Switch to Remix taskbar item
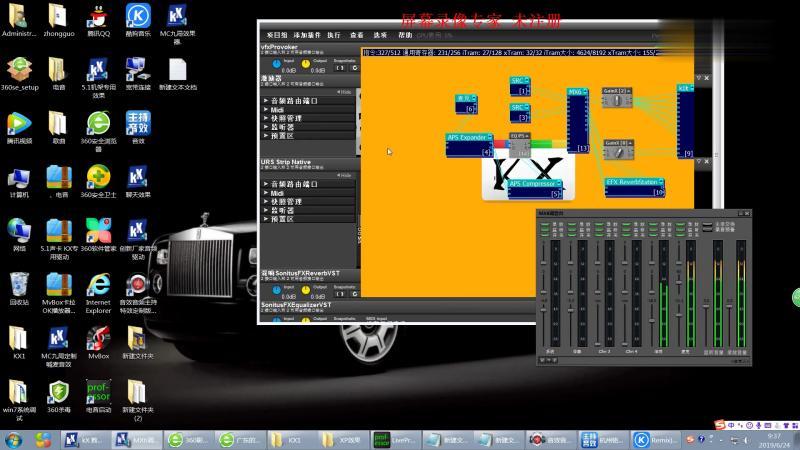This screenshot has height=450, width=800. tap(655, 440)
